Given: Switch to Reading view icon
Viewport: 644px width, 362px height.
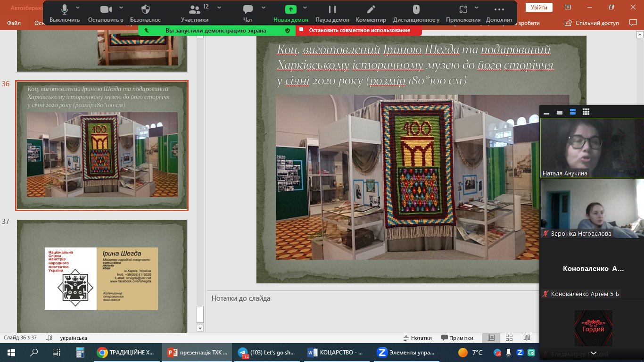Looking at the screenshot, I should [x=527, y=338].
